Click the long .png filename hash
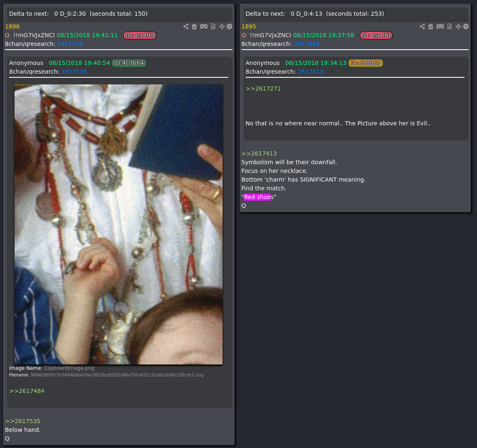 click(x=117, y=375)
